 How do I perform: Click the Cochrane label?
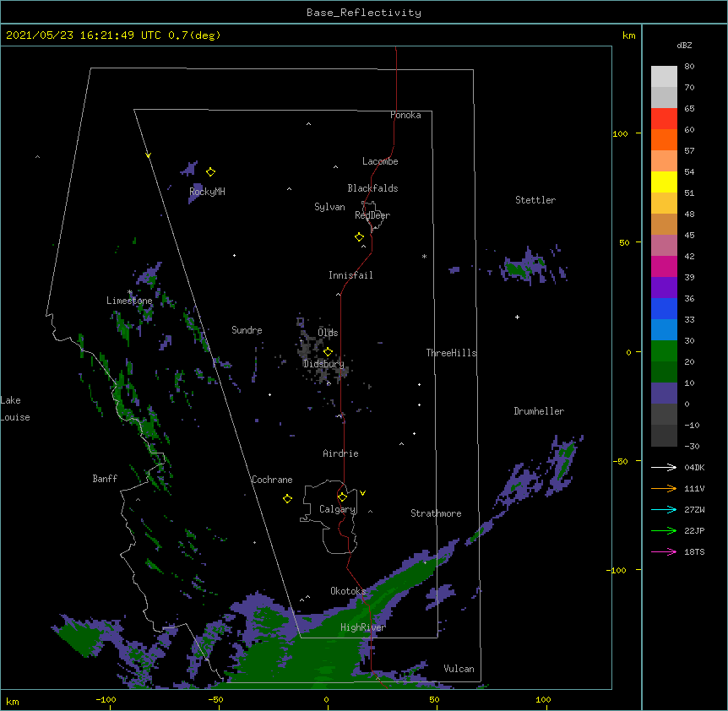pyautogui.click(x=272, y=480)
